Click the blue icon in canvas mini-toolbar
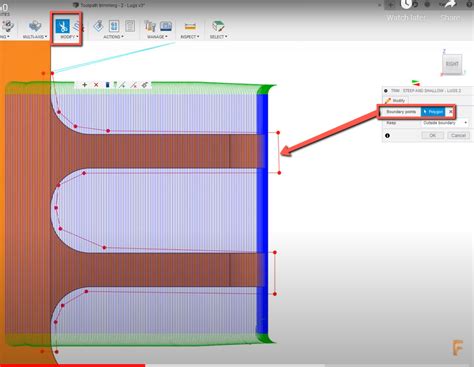The height and width of the screenshot is (367, 474). pyautogui.click(x=107, y=85)
